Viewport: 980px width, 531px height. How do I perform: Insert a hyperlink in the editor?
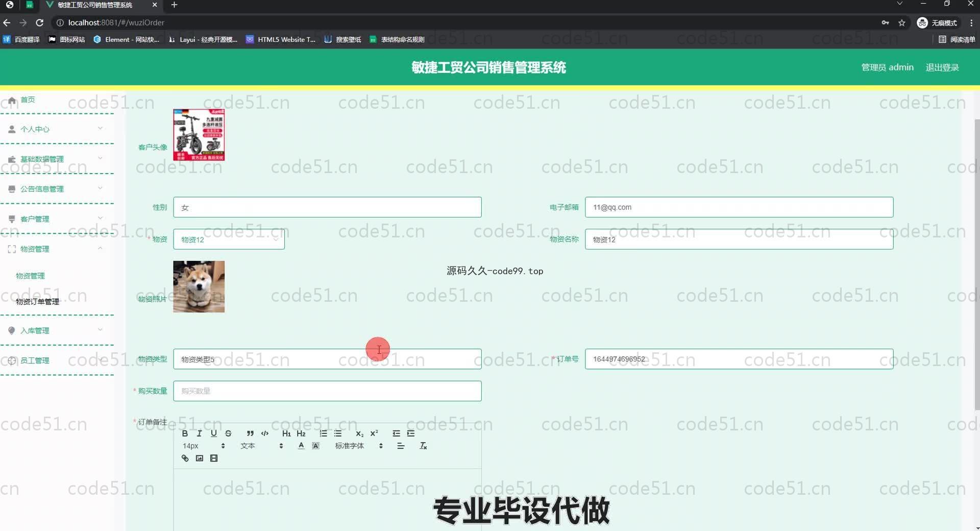(x=185, y=458)
